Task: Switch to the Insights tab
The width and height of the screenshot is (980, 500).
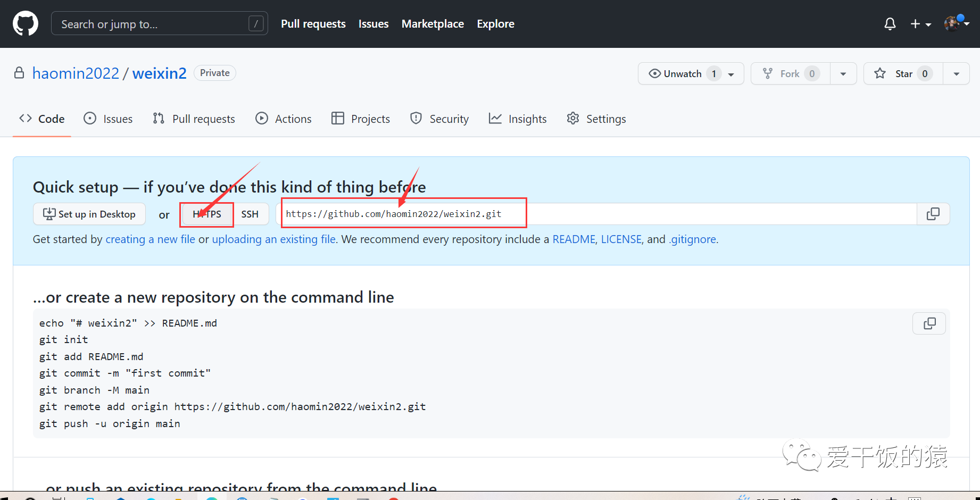Action: tap(518, 119)
